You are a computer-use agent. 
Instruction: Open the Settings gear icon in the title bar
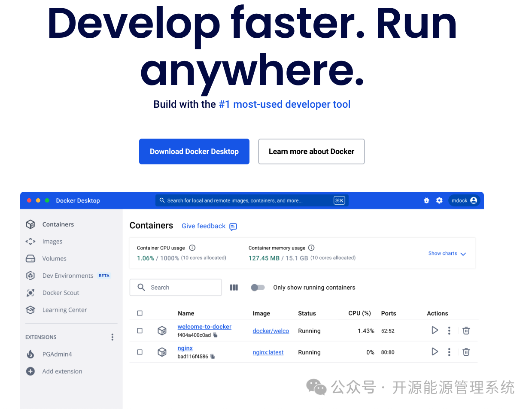click(x=439, y=200)
